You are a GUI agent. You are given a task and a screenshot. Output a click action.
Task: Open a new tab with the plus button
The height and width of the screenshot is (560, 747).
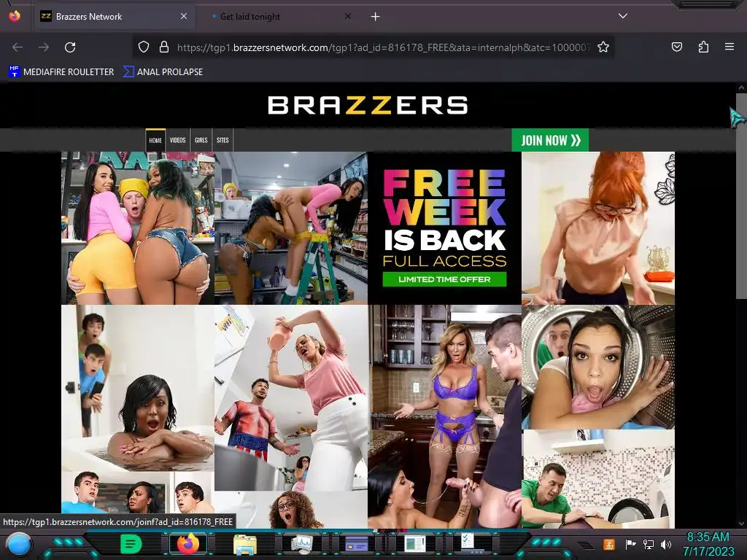376,17
